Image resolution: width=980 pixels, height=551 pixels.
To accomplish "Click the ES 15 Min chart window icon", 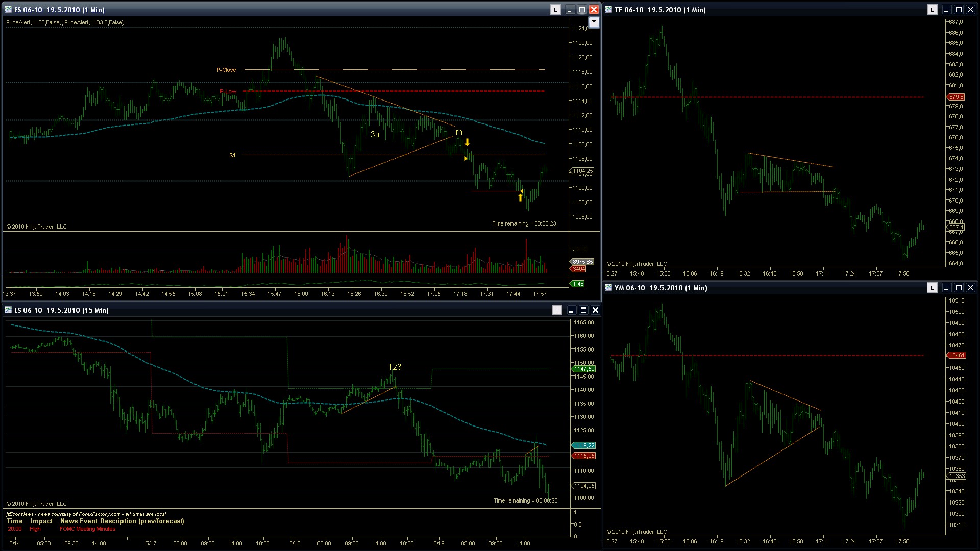I will [9, 310].
